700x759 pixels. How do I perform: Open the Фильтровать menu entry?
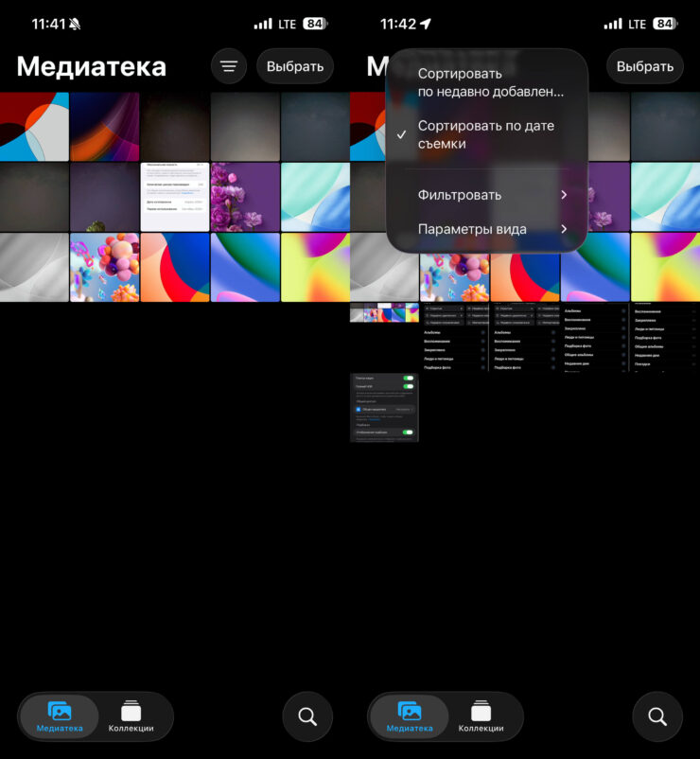coord(460,195)
